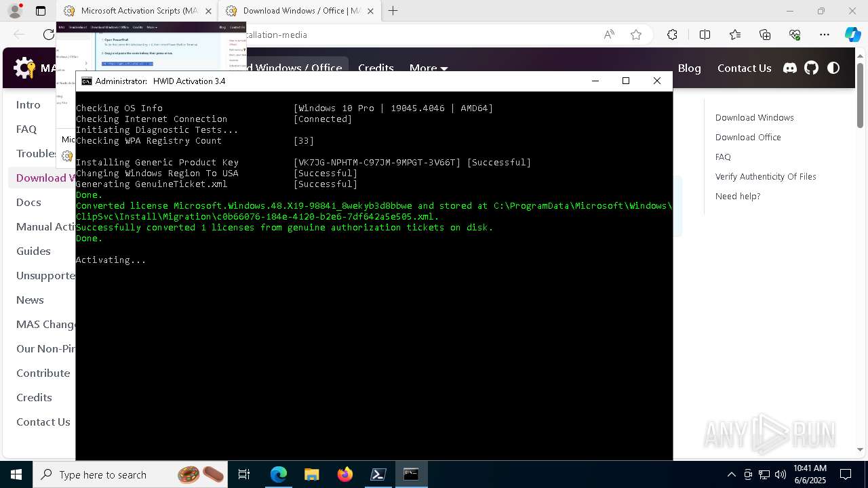Open Guides in the sidebar

click(33, 251)
